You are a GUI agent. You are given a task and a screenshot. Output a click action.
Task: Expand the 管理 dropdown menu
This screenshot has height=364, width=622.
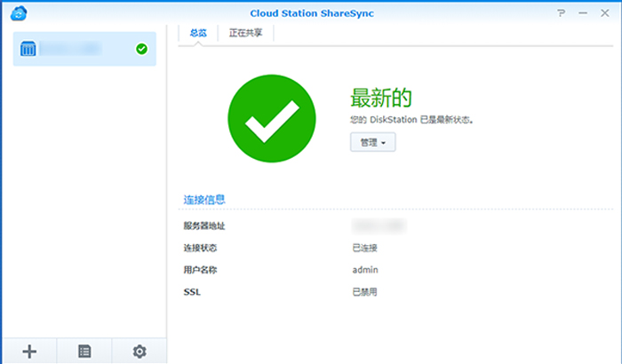(x=373, y=142)
